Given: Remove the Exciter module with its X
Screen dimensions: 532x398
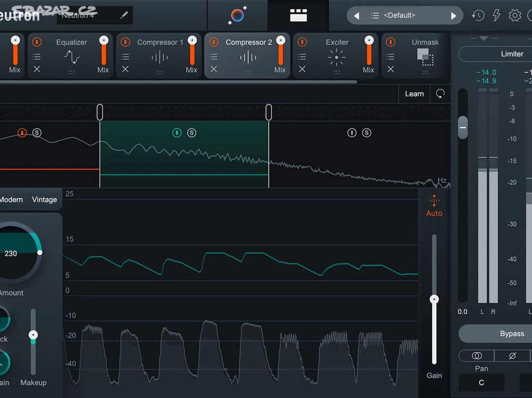Looking at the screenshot, I should tap(302, 69).
